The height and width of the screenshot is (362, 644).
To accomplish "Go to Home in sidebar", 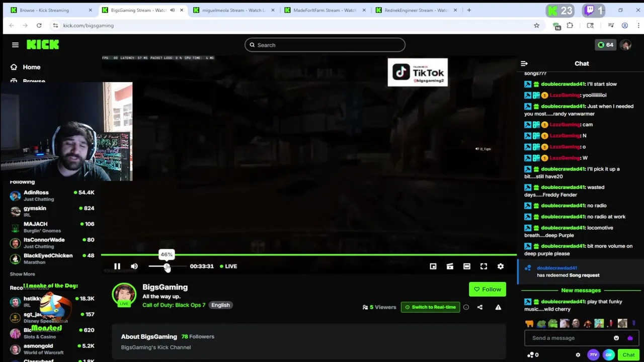I will click(31, 67).
